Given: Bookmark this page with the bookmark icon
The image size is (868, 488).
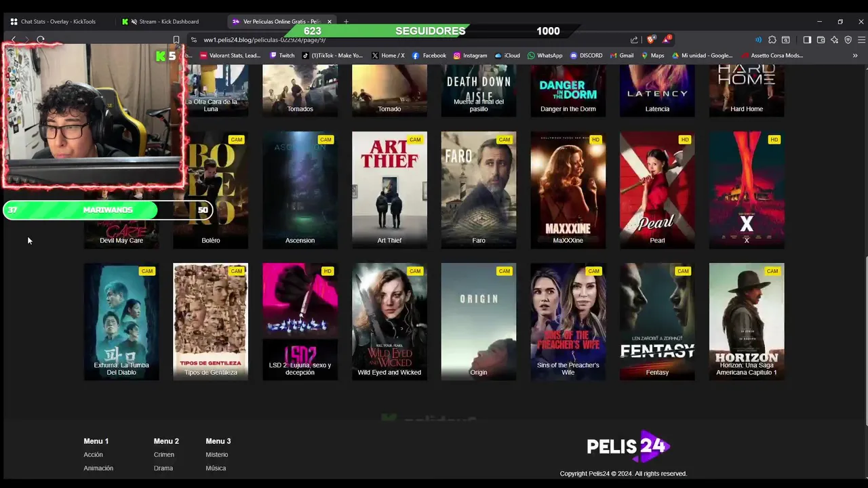Looking at the screenshot, I should point(176,40).
